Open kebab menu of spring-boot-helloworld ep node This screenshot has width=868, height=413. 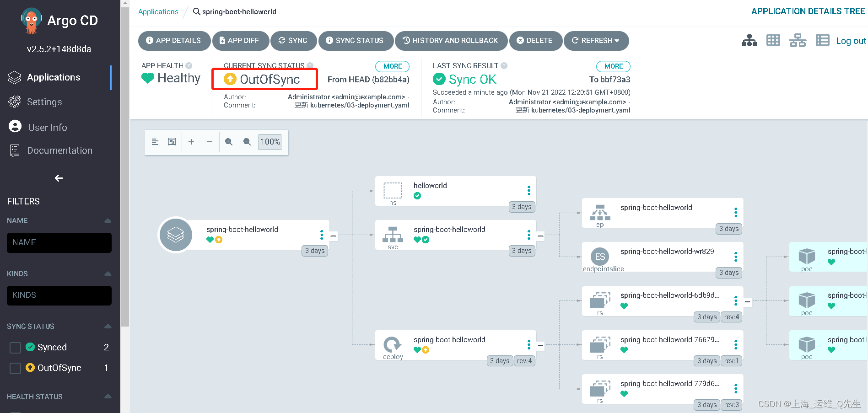click(x=736, y=212)
